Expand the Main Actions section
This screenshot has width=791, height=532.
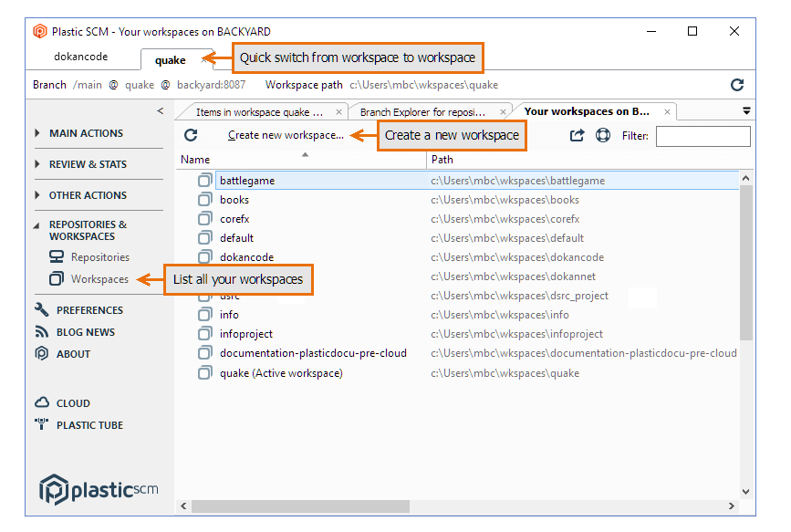pos(37,133)
